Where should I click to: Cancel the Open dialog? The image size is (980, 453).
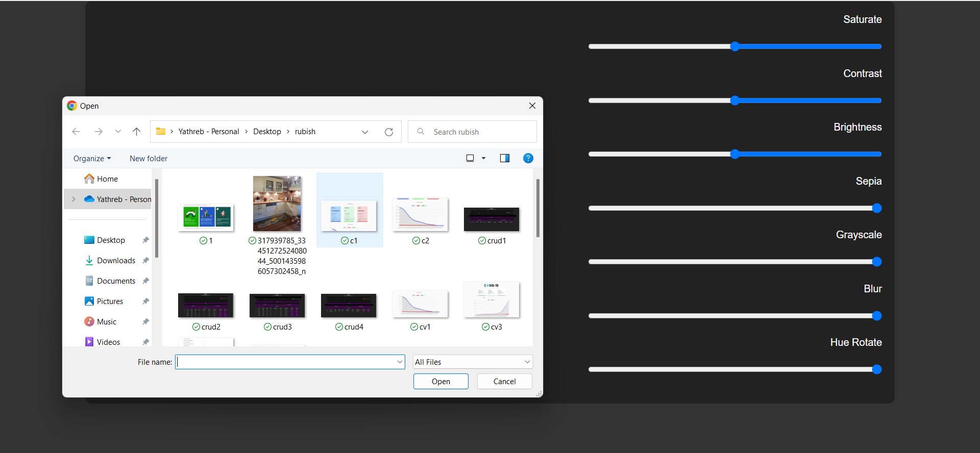pyautogui.click(x=504, y=381)
